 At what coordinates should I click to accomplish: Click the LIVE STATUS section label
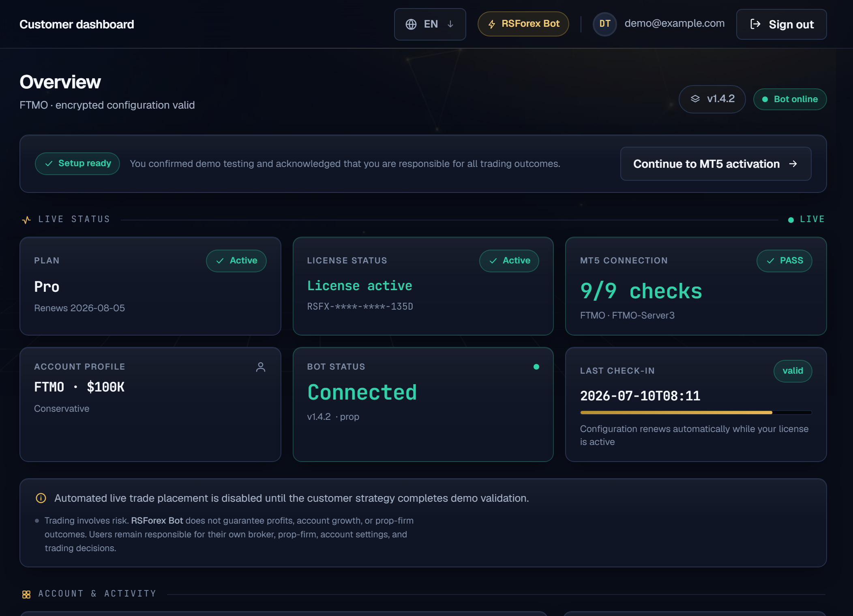(x=74, y=219)
